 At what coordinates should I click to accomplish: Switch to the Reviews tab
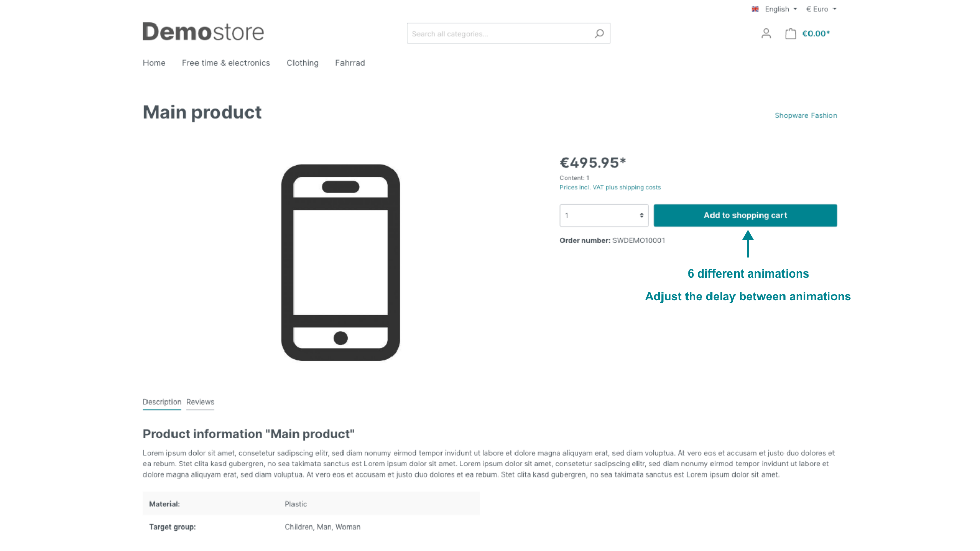(x=200, y=402)
